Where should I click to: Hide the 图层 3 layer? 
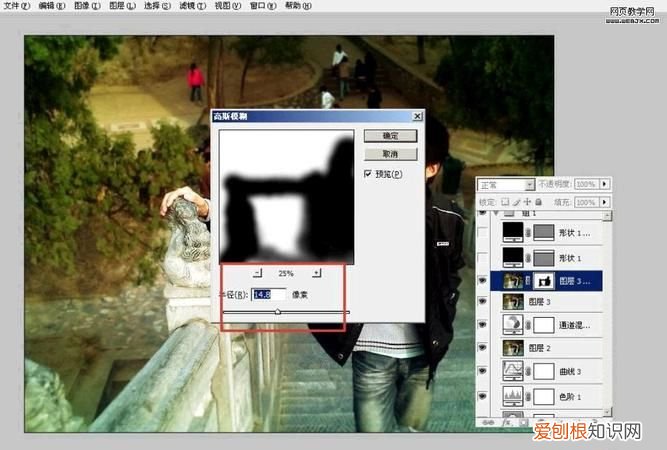point(483,301)
